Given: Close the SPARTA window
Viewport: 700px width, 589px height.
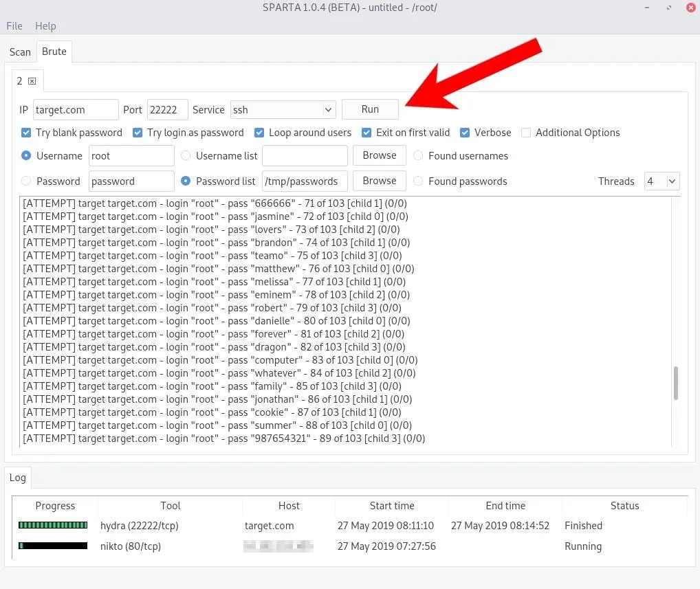Looking at the screenshot, I should click(690, 8).
